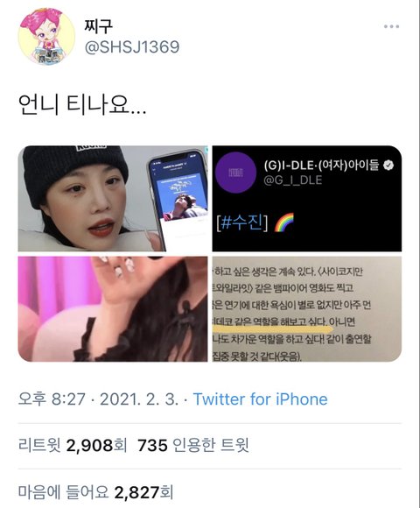Open 찌구's profile avatar
The height and width of the screenshot is (508, 420).
46,36
